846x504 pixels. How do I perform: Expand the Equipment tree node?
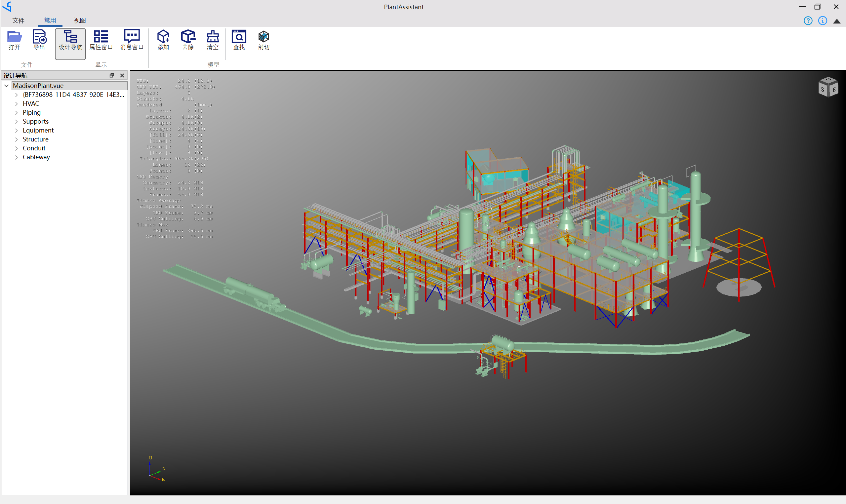coord(16,131)
